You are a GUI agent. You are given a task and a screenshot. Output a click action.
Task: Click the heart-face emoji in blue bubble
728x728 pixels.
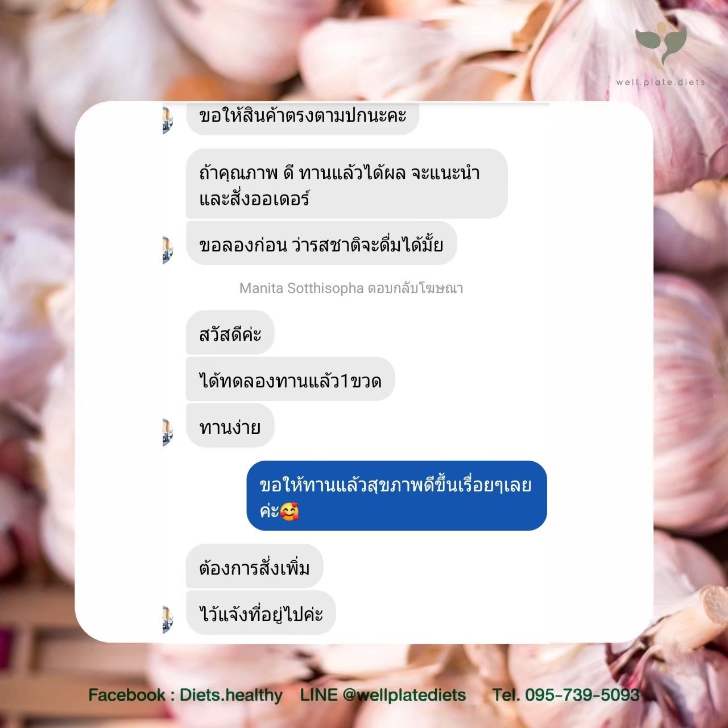coord(289,511)
